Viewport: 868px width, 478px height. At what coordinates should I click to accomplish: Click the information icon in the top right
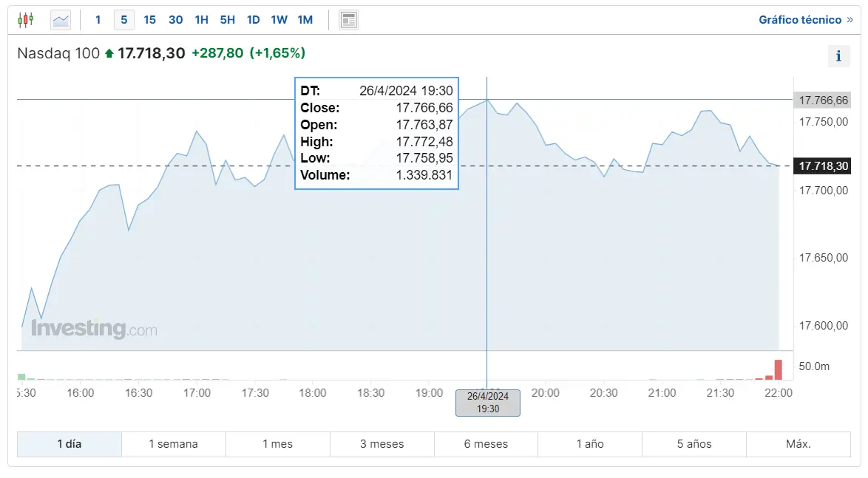point(838,55)
